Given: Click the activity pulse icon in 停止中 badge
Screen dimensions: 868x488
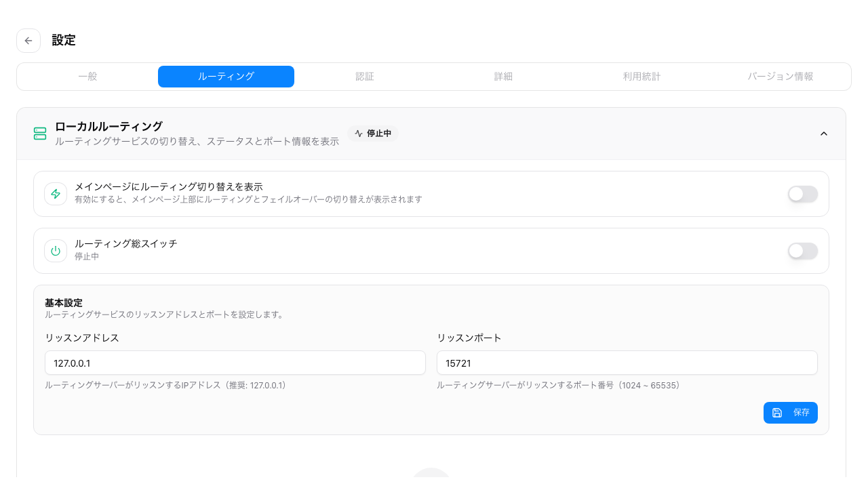Looking at the screenshot, I should (x=359, y=134).
